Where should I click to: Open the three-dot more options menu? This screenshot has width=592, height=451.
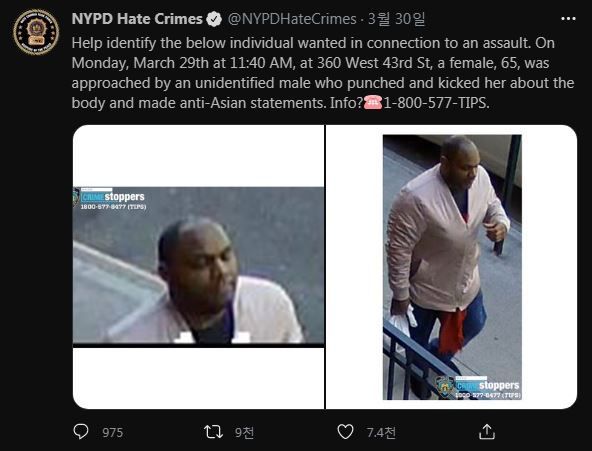coord(568,19)
